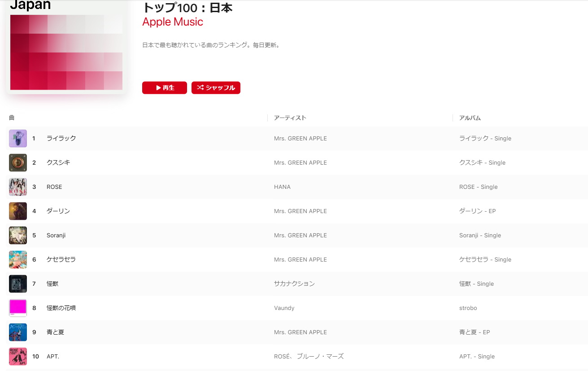Select the song title ダーリン
Image resolution: width=588 pixels, height=371 pixels.
click(58, 211)
